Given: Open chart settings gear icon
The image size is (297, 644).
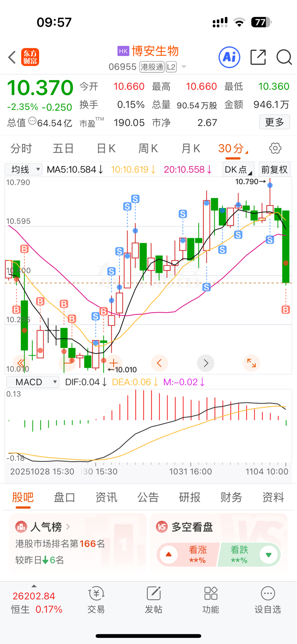Looking at the screenshot, I should pos(275,148).
